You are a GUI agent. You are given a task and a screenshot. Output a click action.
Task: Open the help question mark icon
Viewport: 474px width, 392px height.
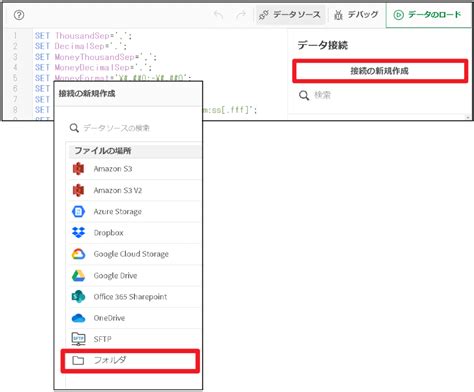19,15
